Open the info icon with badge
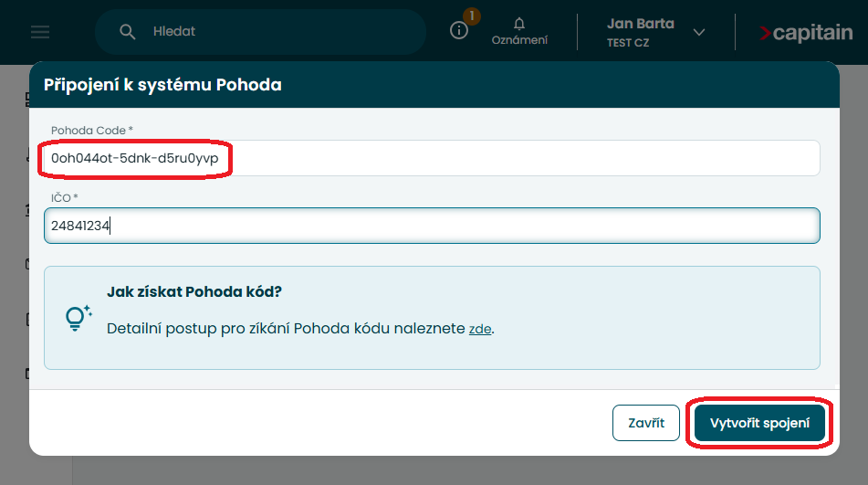868x485 pixels. [459, 30]
